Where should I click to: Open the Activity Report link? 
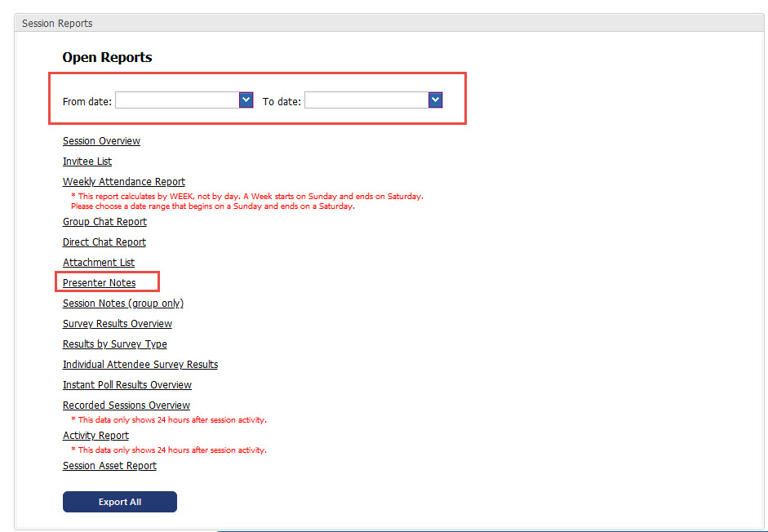95,436
